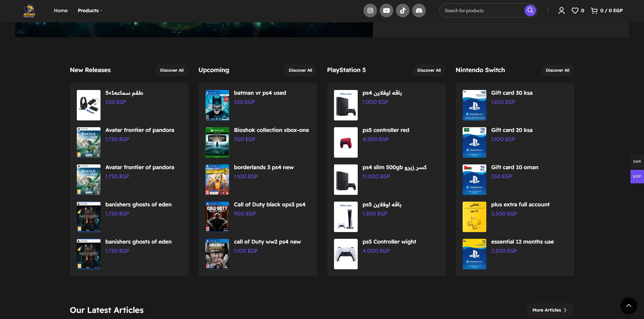Open call of Duty ww2 ps4 new title
Image resolution: width=644 pixels, height=319 pixels.
tap(267, 242)
